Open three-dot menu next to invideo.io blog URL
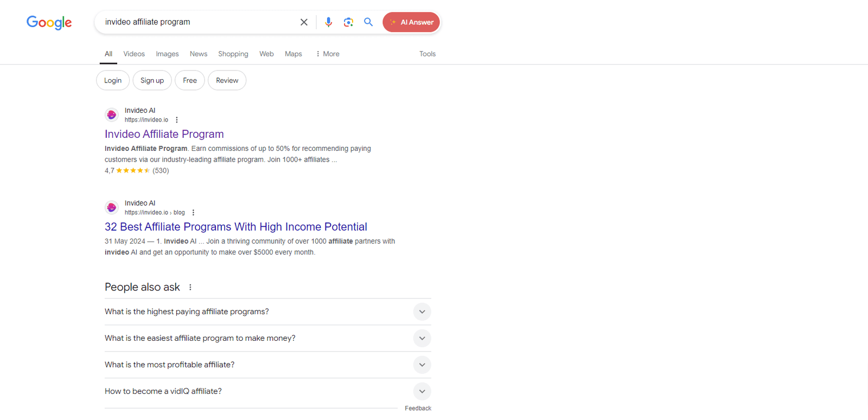This screenshot has width=868, height=420. click(x=193, y=213)
